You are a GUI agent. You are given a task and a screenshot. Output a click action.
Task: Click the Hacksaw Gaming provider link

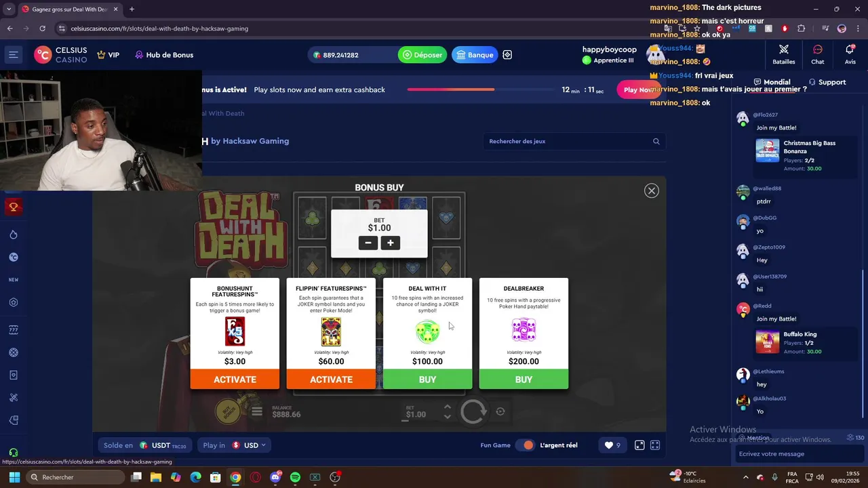[256, 141]
